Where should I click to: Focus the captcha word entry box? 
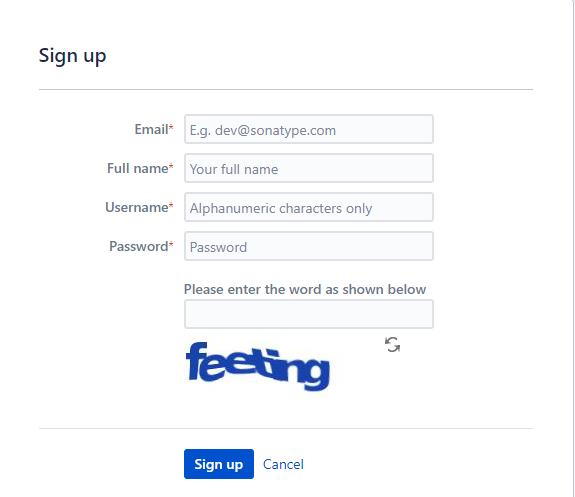309,314
